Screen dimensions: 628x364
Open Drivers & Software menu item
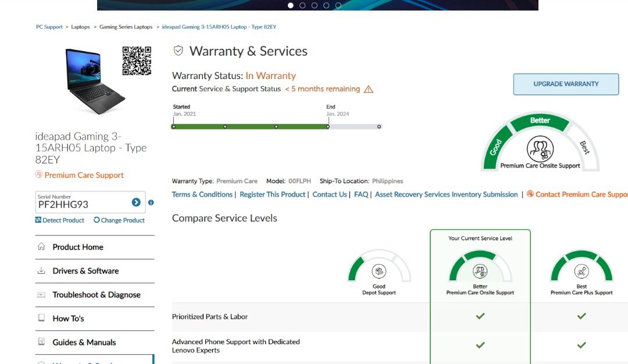click(x=85, y=271)
